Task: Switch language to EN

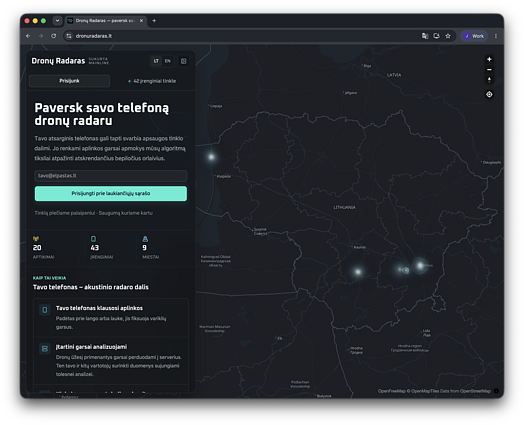Action: tap(168, 61)
